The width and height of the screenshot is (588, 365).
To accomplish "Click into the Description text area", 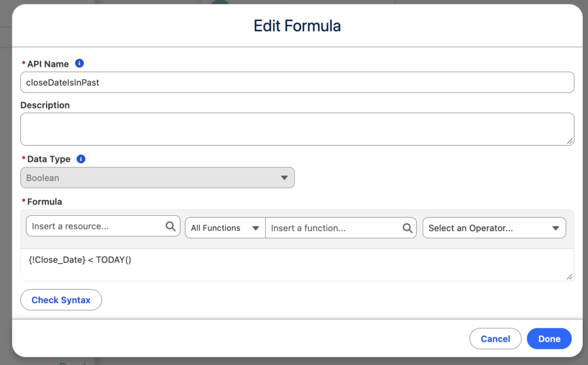I will click(297, 129).
